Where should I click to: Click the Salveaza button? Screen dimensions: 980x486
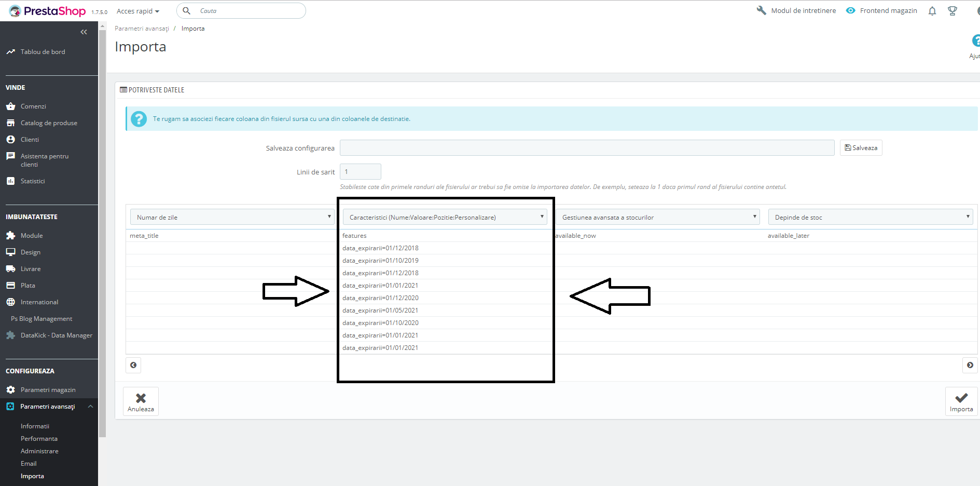click(861, 148)
